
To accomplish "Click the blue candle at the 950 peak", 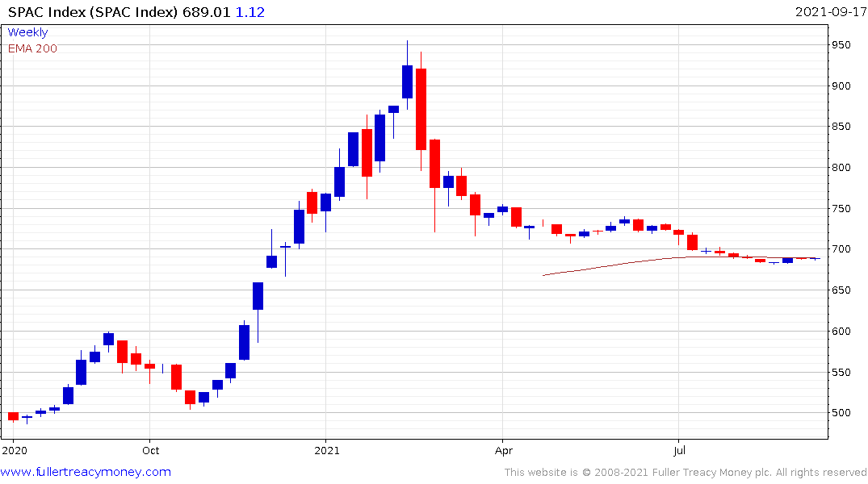I will click(x=407, y=81).
